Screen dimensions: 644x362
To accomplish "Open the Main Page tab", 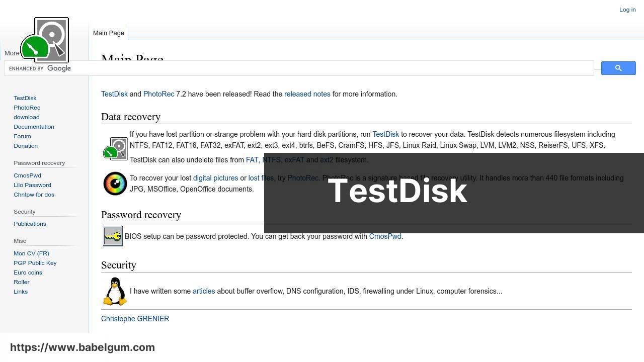I will tap(109, 33).
